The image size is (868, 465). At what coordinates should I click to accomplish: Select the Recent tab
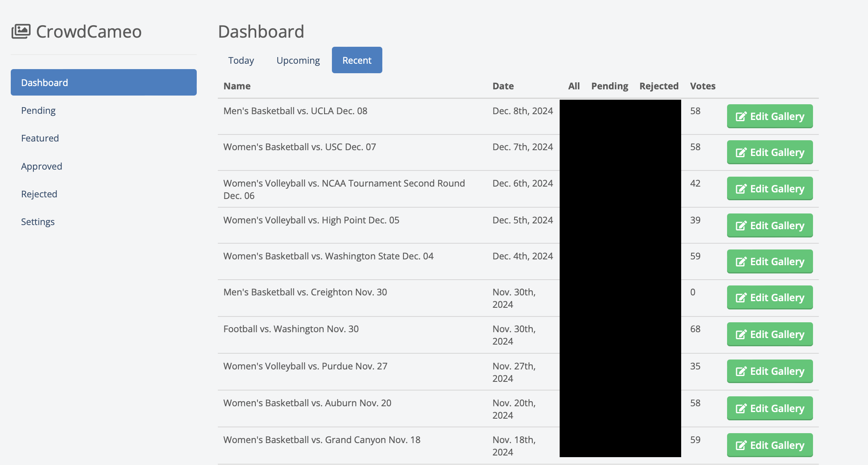pyautogui.click(x=357, y=60)
